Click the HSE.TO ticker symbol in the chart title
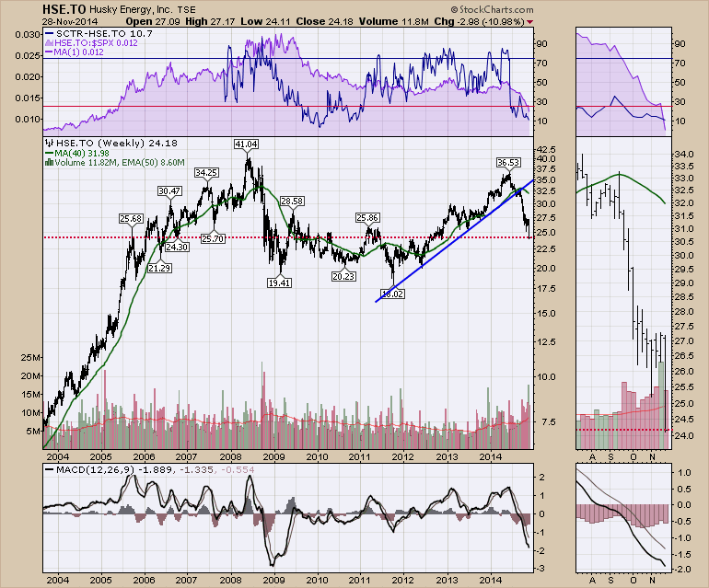 click(x=64, y=9)
